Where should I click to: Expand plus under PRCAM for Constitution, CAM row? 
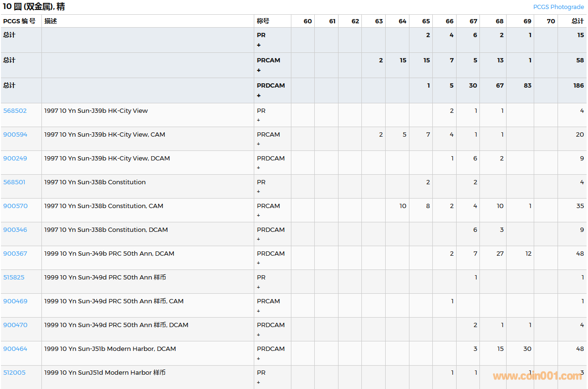259,216
